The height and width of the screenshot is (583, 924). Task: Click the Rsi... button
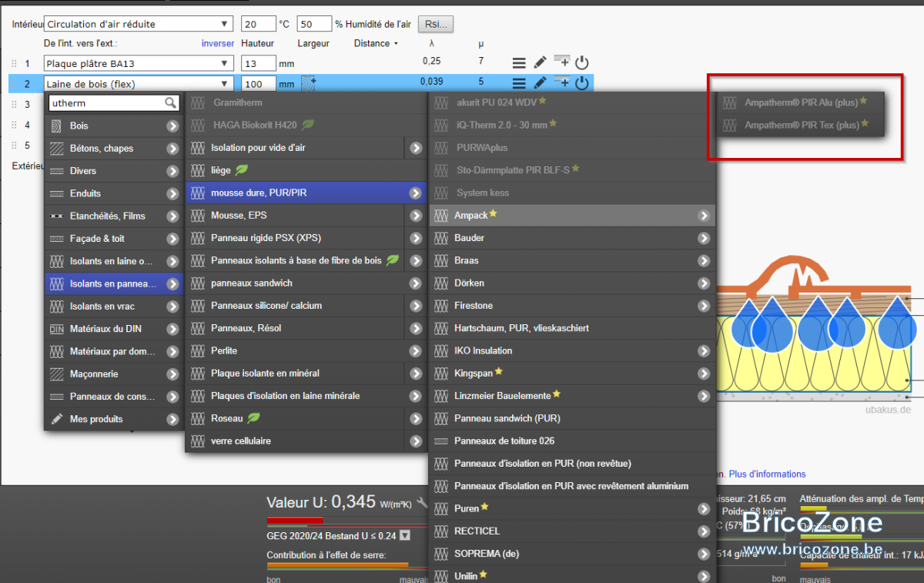tap(436, 24)
